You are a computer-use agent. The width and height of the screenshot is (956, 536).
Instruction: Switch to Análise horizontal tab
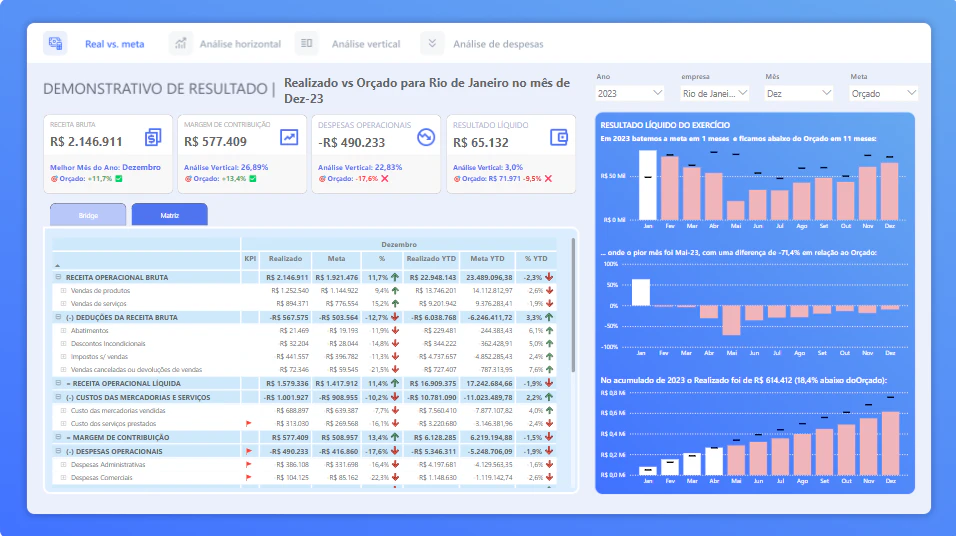tap(240, 44)
